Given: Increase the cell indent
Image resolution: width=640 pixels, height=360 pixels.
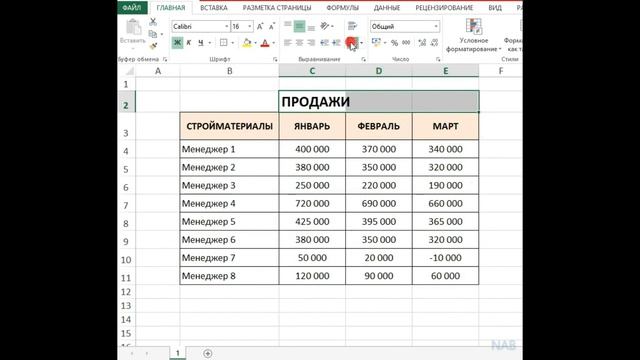Looking at the screenshot, I should [337, 42].
